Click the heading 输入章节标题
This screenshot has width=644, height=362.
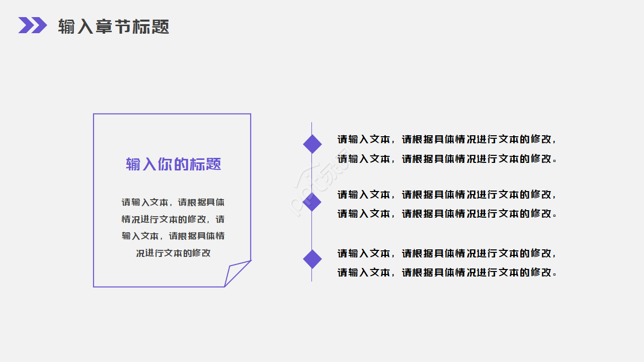click(x=115, y=27)
